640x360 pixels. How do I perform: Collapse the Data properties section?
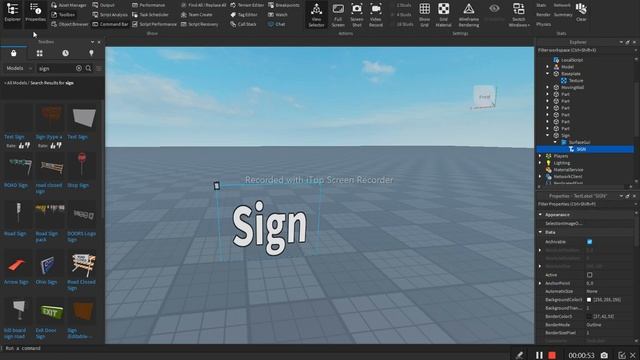click(x=540, y=232)
